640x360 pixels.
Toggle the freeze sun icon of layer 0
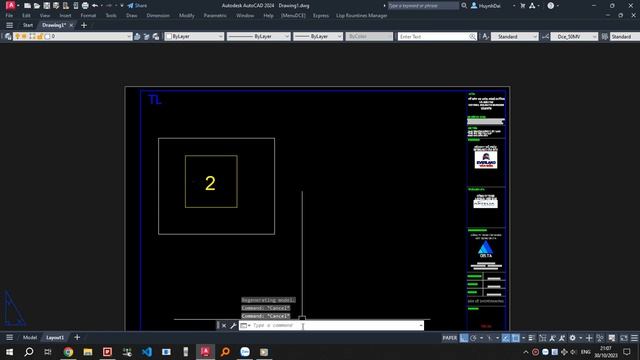(24, 36)
